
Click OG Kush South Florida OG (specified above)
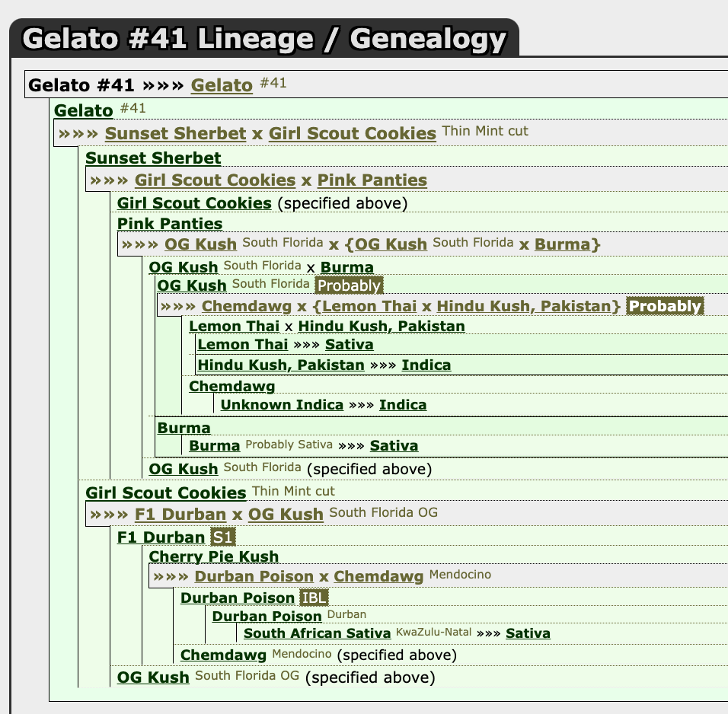153,677
